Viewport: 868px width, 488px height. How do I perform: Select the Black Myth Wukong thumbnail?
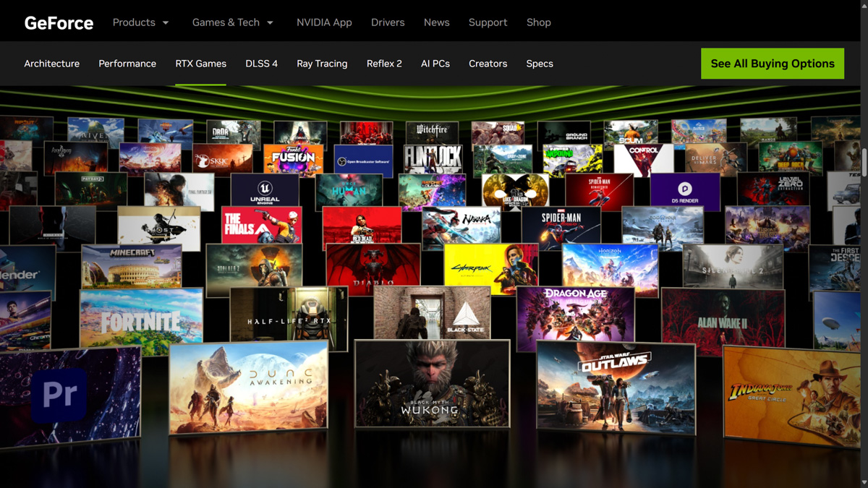(x=432, y=383)
